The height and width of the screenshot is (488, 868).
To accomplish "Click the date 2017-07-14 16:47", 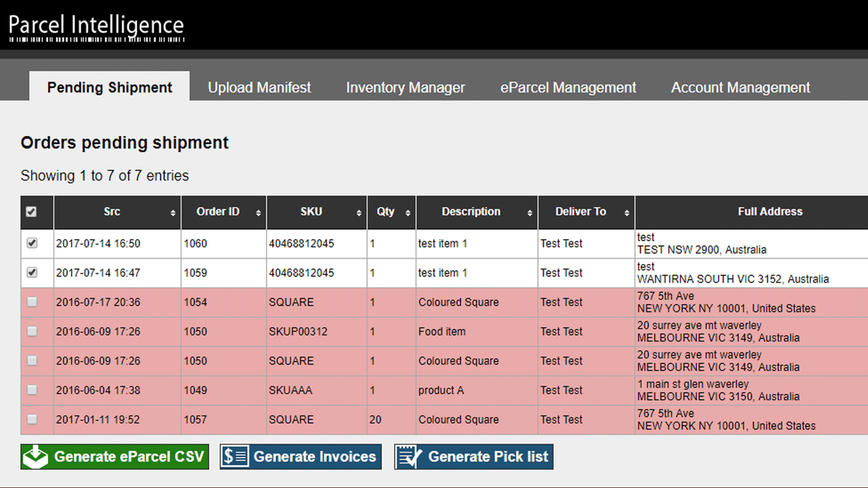I will click(x=98, y=272).
